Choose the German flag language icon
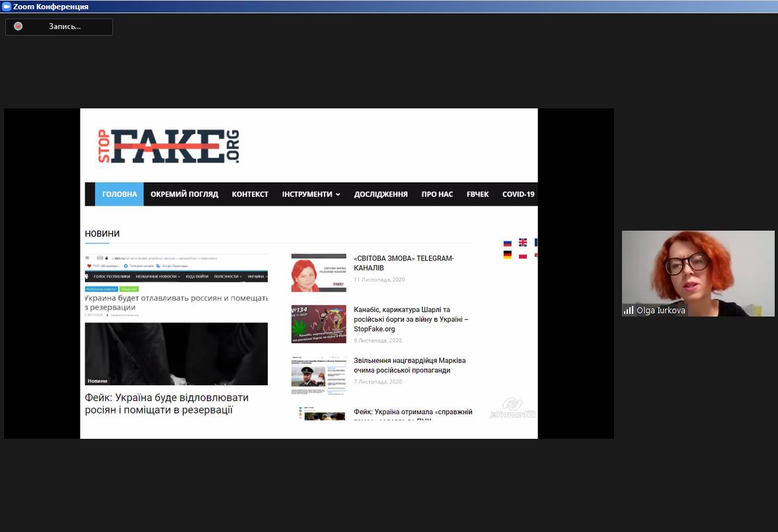The height and width of the screenshot is (532, 778). coord(508,255)
